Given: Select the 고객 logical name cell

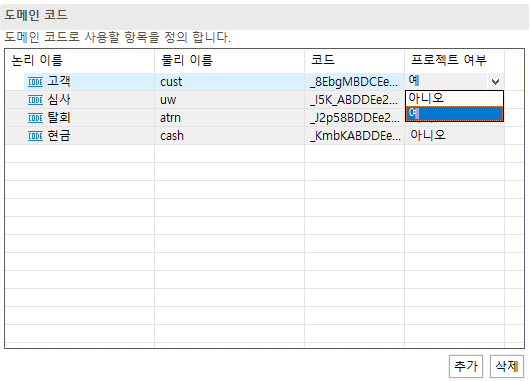Looking at the screenshot, I should (x=89, y=82).
